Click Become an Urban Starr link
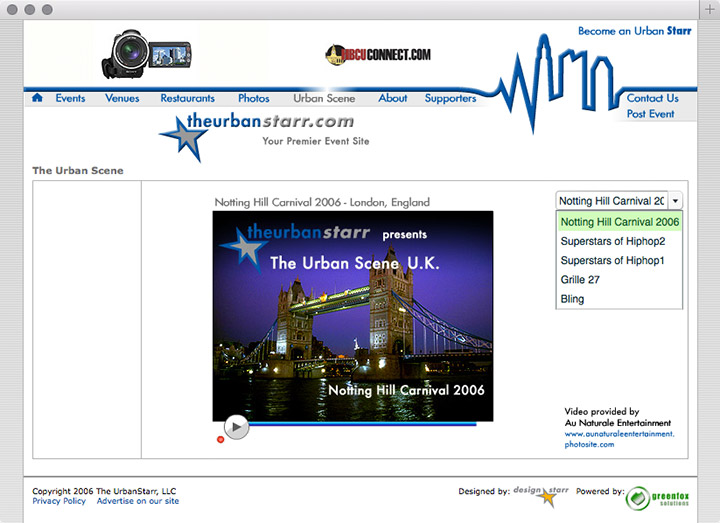The height and width of the screenshot is (523, 720). point(635,31)
